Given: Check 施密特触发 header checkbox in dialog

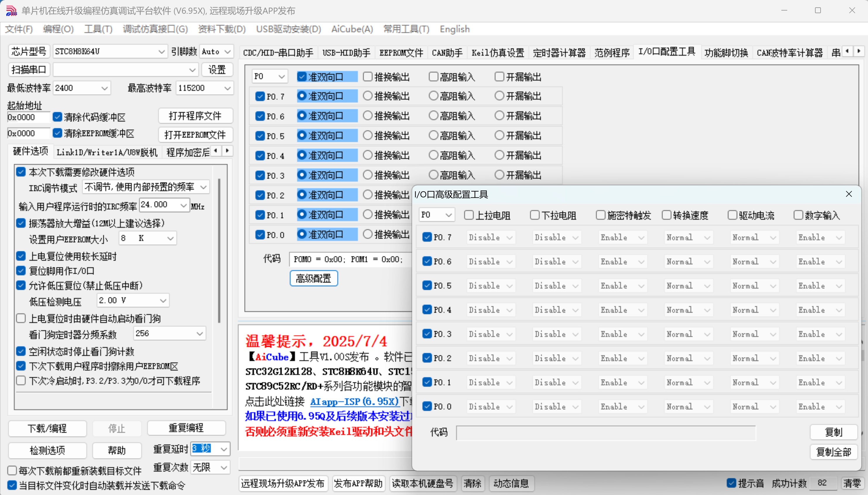Looking at the screenshot, I should [600, 215].
